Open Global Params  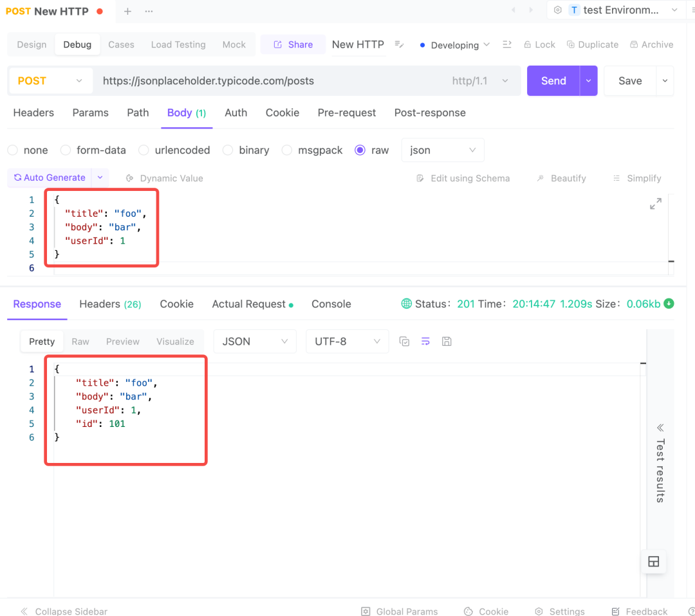click(x=400, y=611)
